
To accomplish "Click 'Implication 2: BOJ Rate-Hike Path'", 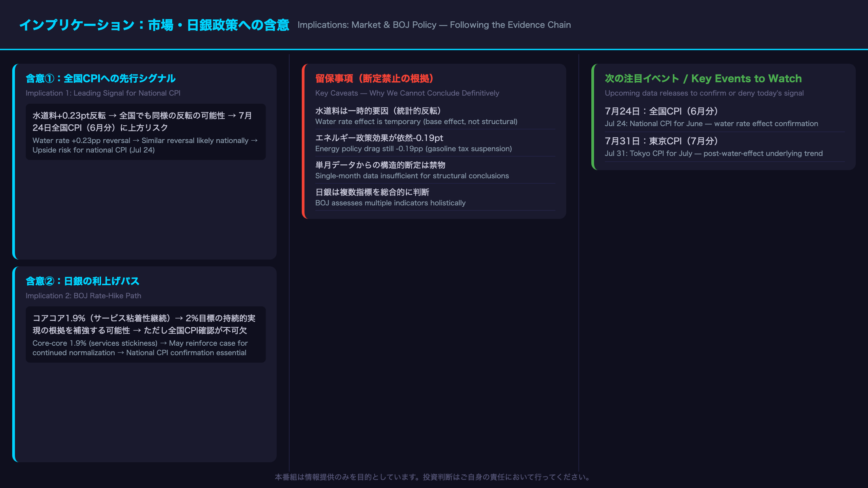I will coord(83,296).
